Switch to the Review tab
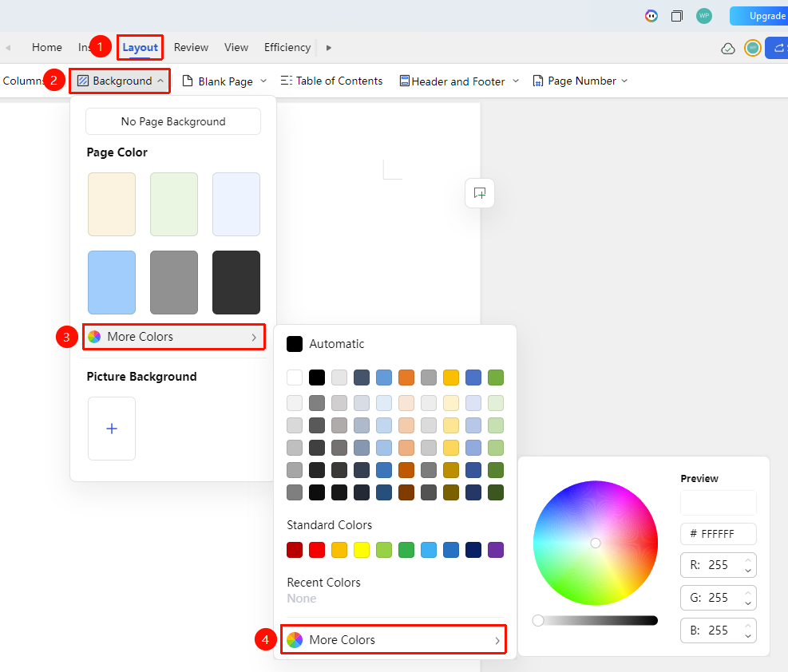 click(x=191, y=47)
